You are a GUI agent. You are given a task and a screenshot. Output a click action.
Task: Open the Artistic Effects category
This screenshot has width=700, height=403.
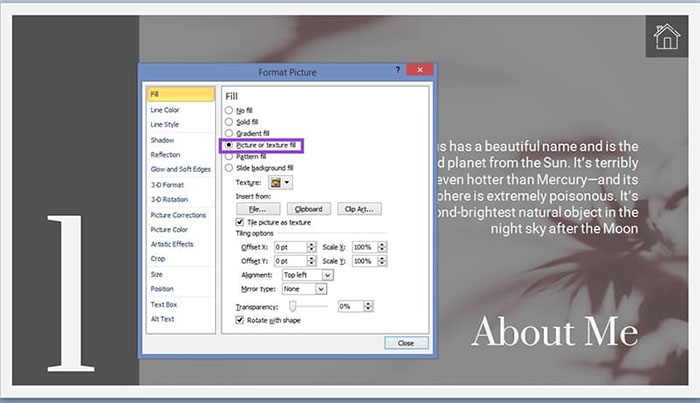172,244
